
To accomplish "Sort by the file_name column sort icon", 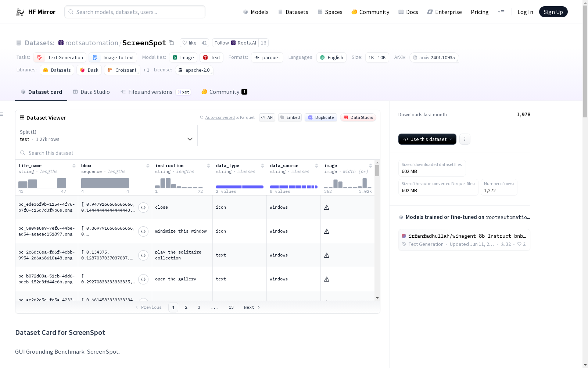I will 74,166.
